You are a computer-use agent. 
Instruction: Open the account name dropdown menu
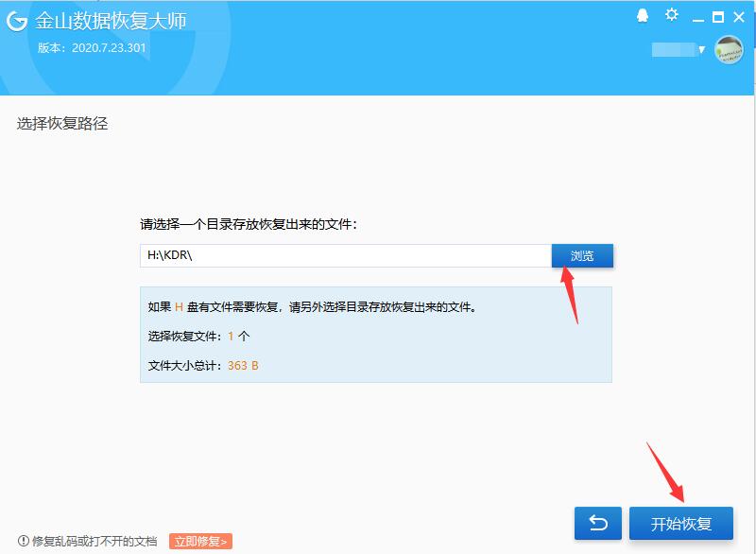click(676, 47)
